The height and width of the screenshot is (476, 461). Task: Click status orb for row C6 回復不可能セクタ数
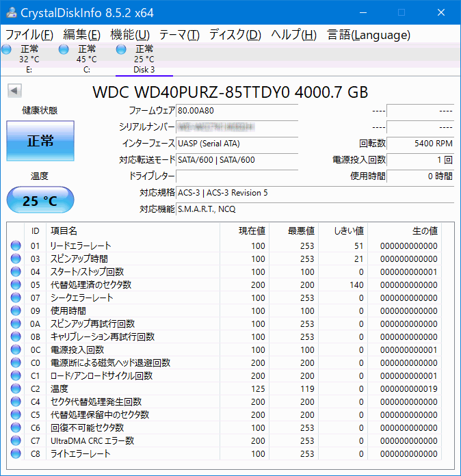click(x=16, y=427)
